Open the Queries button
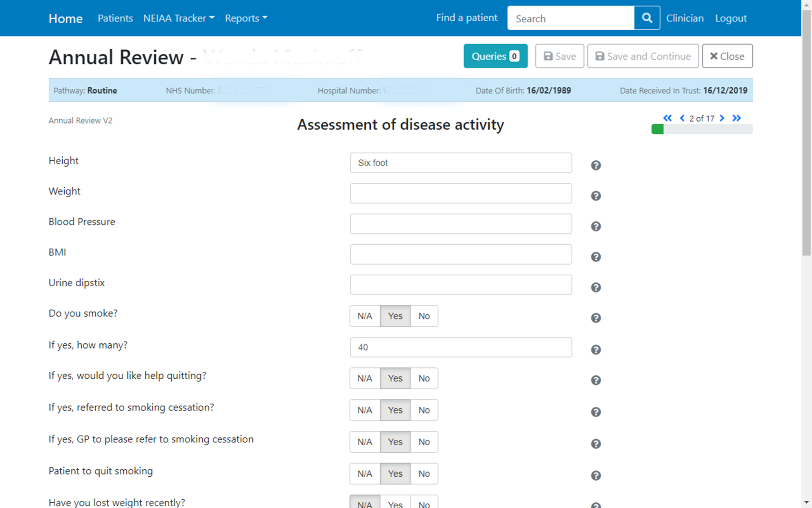The height and width of the screenshot is (508, 812). tap(495, 56)
